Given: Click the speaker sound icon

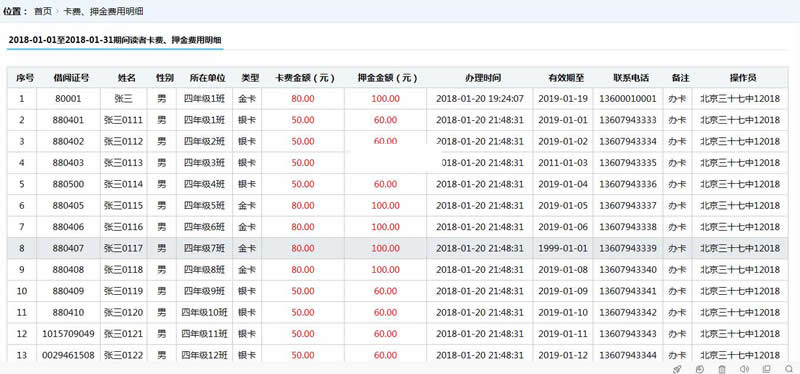Looking at the screenshot, I should [x=744, y=369].
